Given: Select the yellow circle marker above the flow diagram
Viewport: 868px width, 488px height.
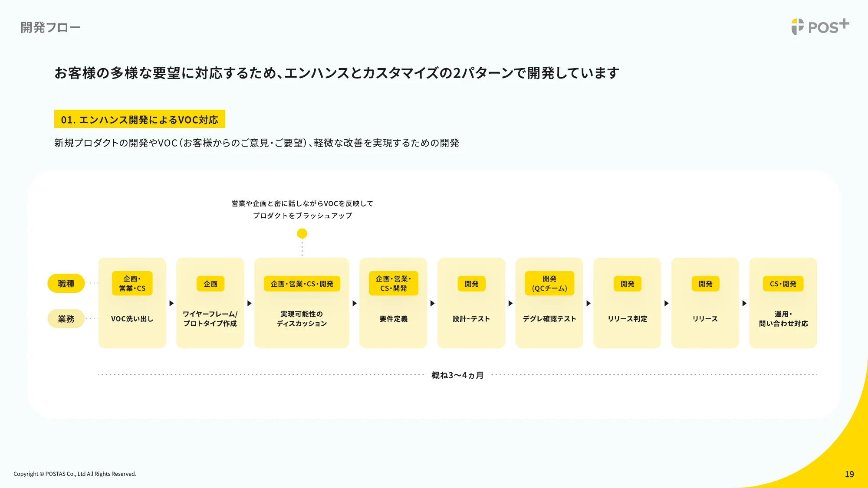Looking at the screenshot, I should [302, 233].
